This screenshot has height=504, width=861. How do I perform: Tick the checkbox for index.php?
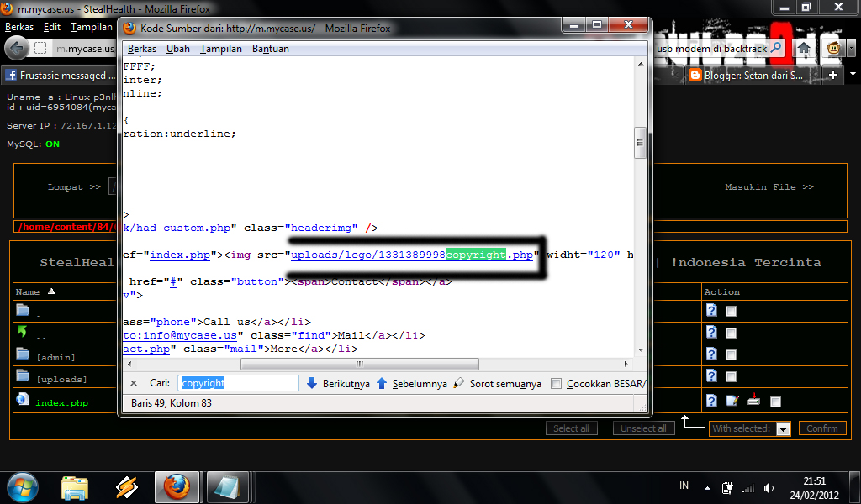(775, 402)
